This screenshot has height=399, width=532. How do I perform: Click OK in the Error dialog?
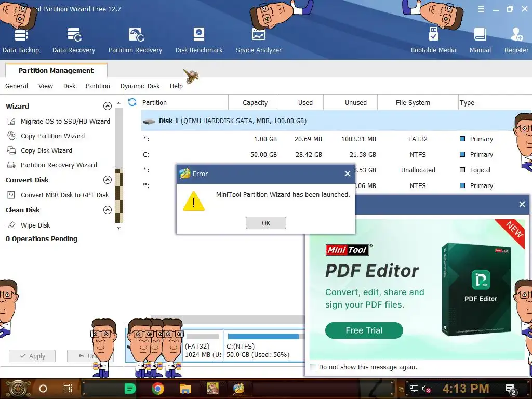coord(266,223)
